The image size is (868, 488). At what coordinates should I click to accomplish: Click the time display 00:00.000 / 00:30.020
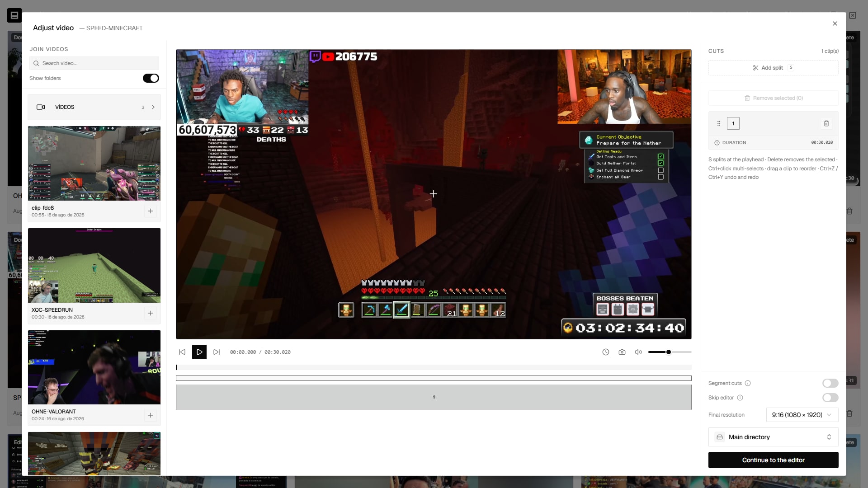coord(260,352)
